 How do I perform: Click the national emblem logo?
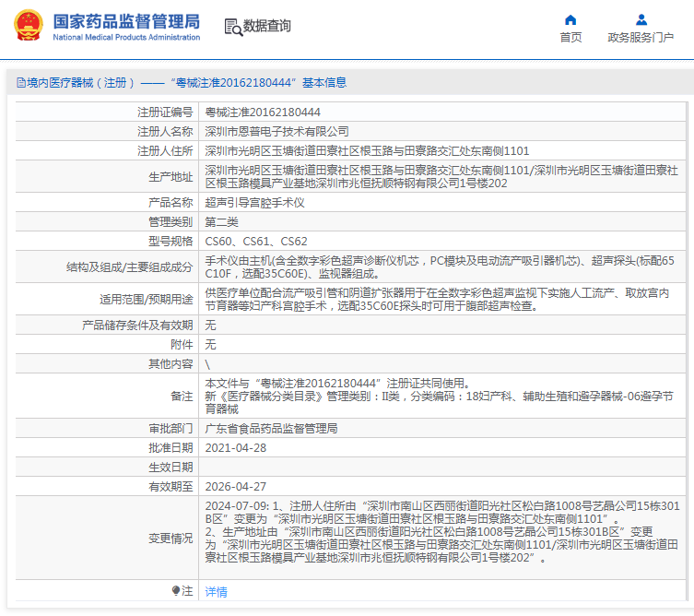[x=29, y=26]
